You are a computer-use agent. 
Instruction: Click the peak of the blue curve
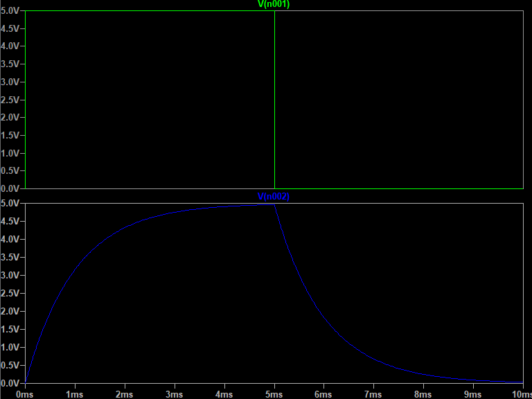pos(274,205)
